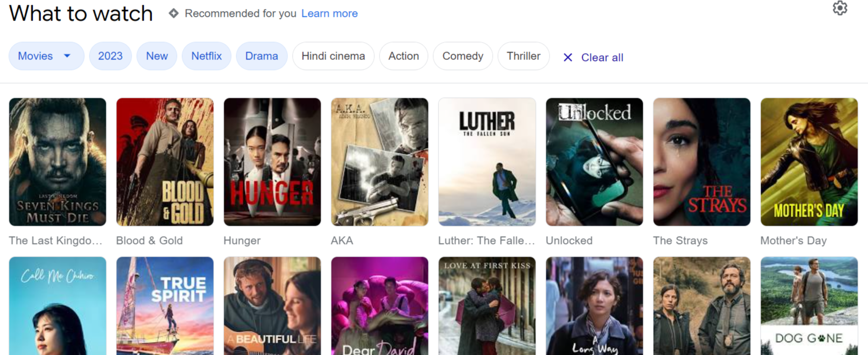
Task: Deselect the Drama filter chip
Action: coord(262,56)
